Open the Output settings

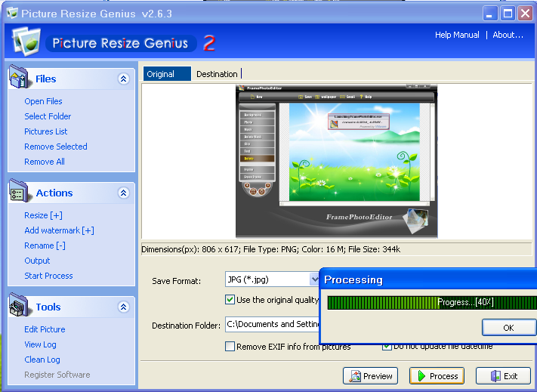pos(37,261)
